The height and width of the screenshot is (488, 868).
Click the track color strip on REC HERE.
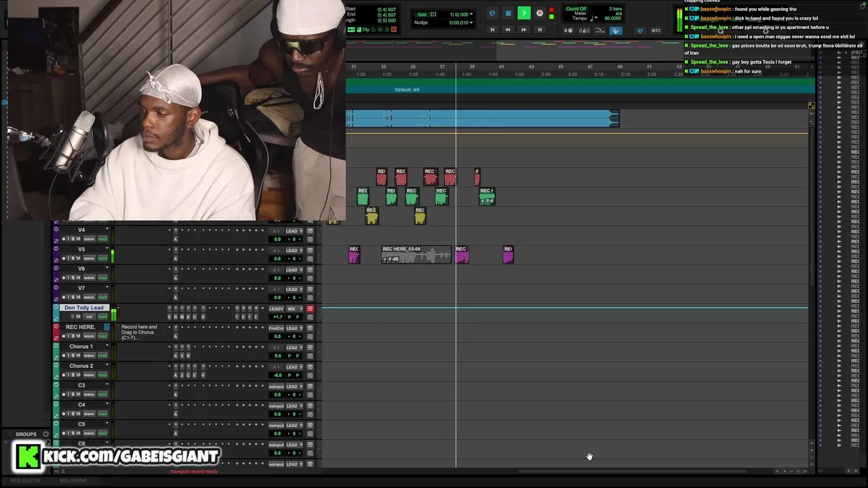(56, 332)
